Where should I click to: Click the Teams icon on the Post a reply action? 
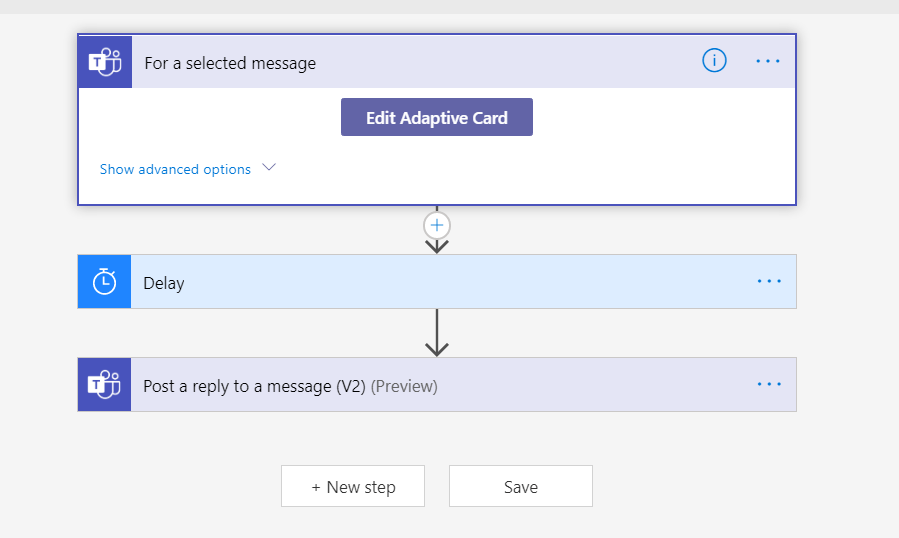[x=105, y=385]
